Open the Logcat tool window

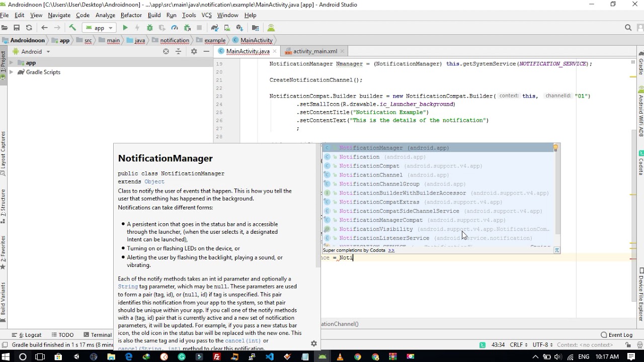(x=26, y=335)
